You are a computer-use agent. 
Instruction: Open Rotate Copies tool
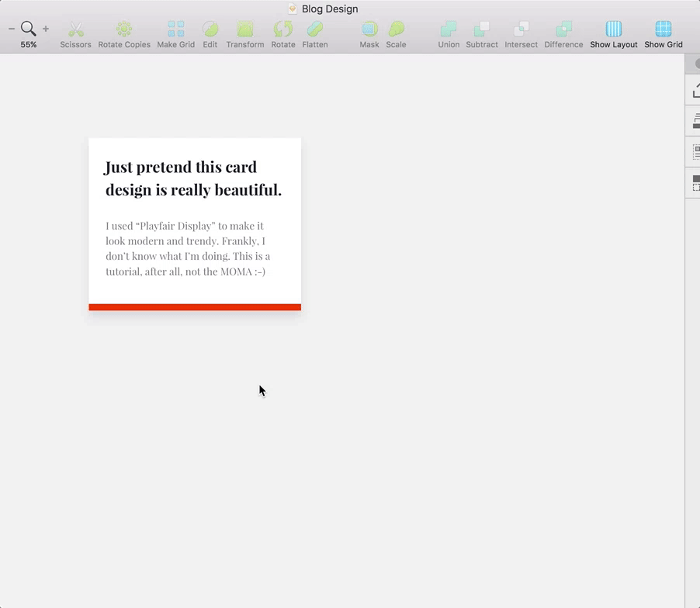point(124,34)
